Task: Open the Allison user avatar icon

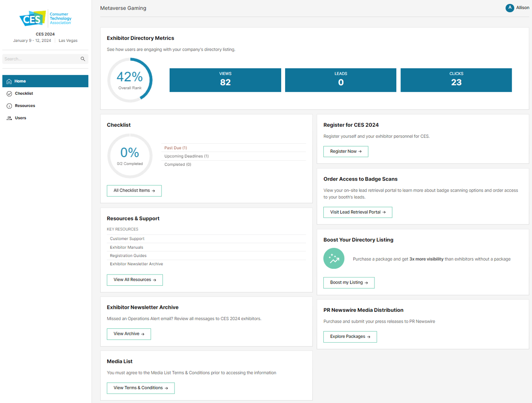Action: [509, 8]
